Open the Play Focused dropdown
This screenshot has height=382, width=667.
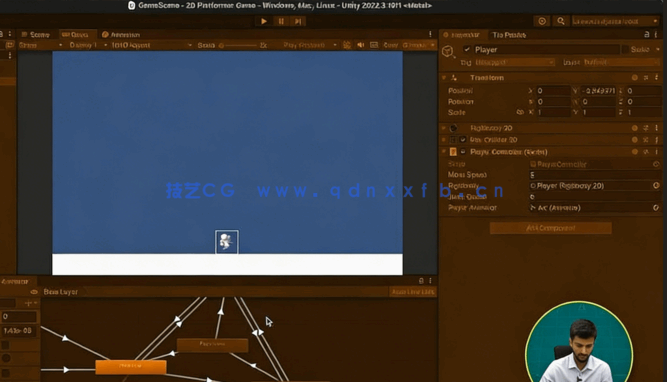(310, 45)
